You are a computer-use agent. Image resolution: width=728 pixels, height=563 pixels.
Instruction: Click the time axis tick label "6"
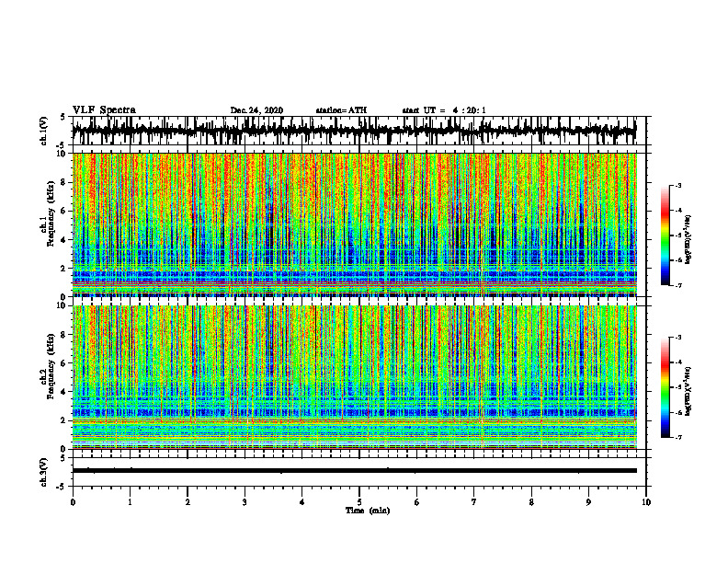tap(417, 502)
